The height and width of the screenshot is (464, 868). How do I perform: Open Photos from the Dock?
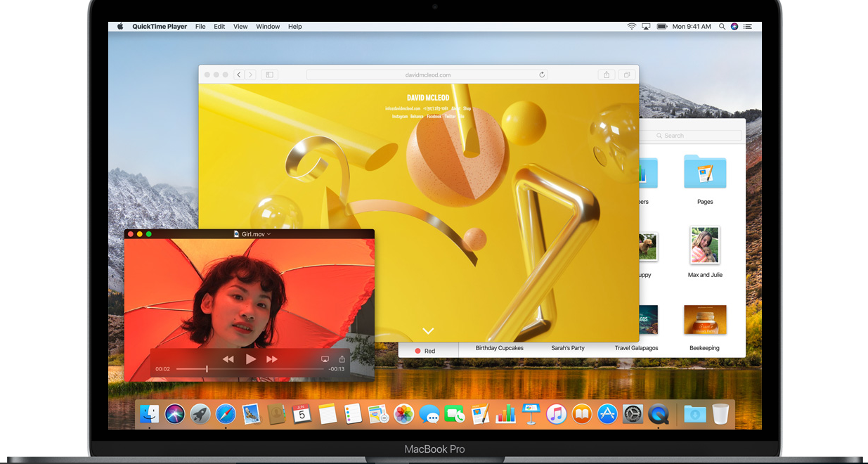pos(403,414)
